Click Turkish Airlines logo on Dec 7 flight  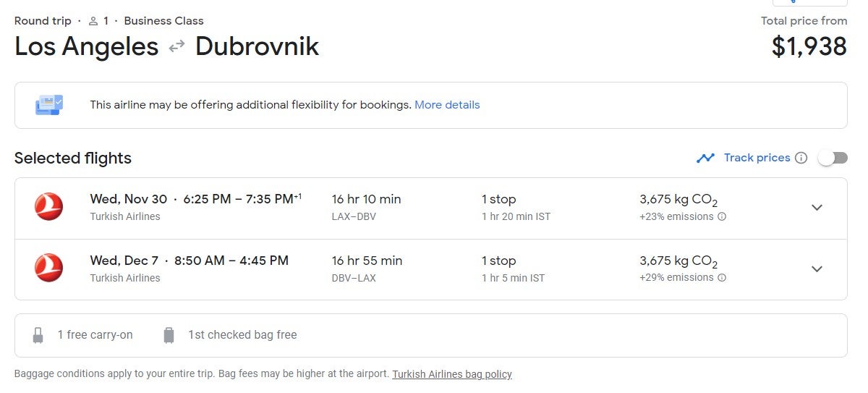48,269
